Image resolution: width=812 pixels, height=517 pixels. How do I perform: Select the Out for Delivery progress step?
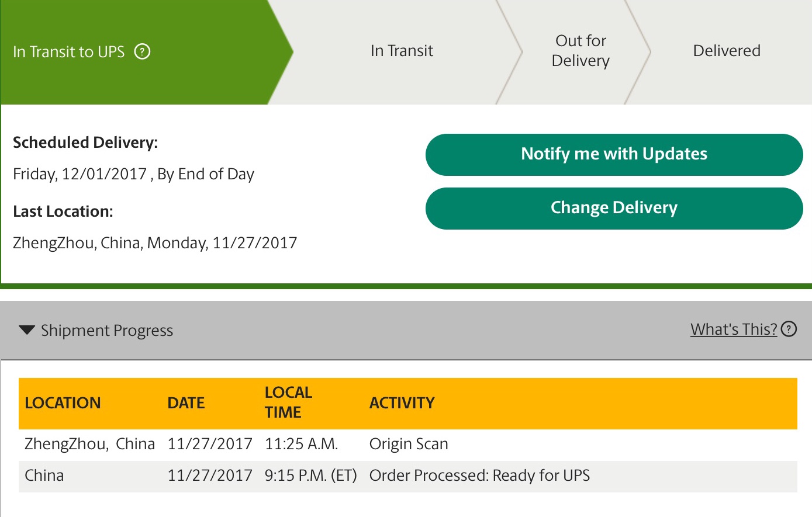[x=581, y=51]
